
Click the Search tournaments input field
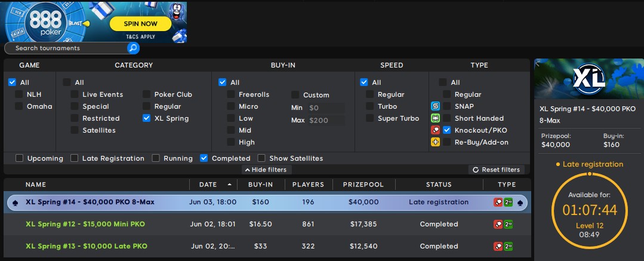[66, 48]
